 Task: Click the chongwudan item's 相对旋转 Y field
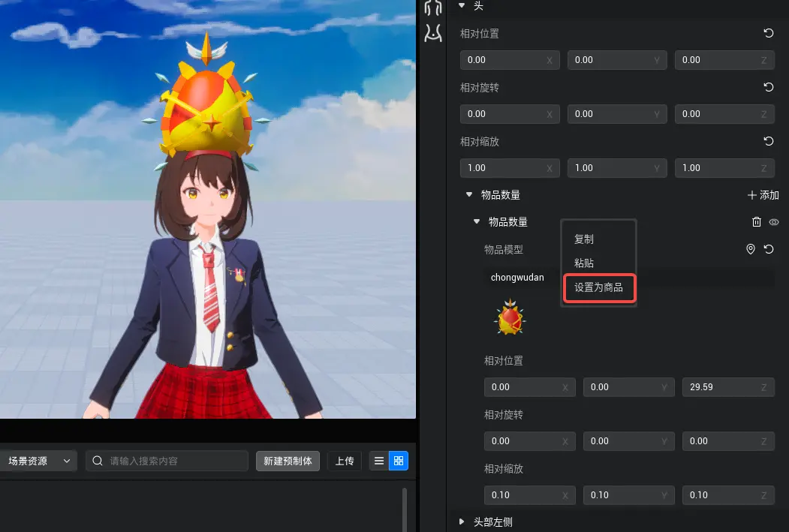tap(628, 441)
